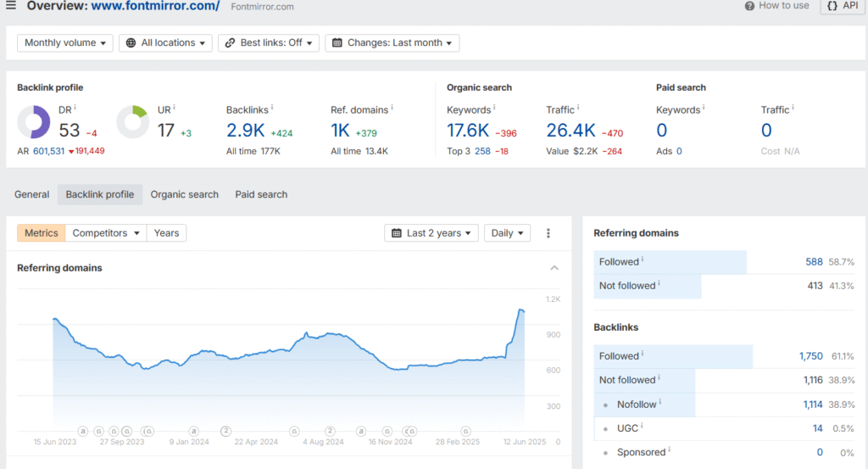Click the UR green donut chart

(x=133, y=122)
